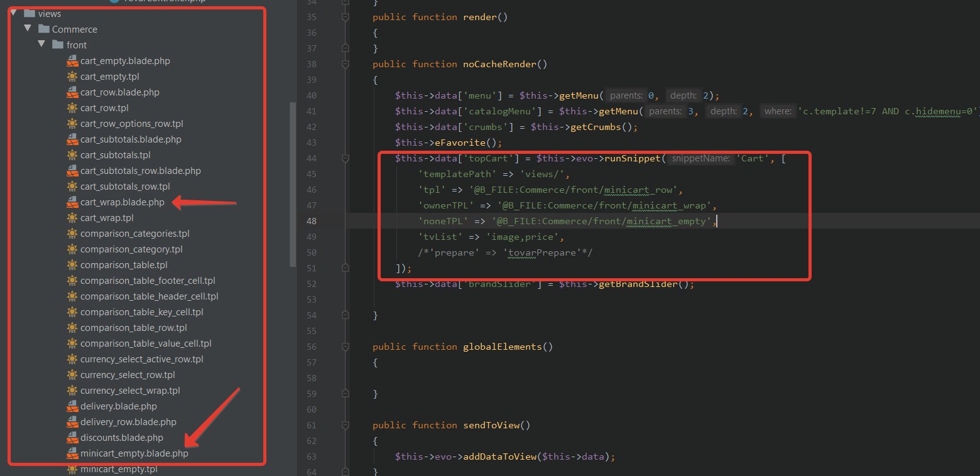
Task: Click the noCacheRender function name
Action: pyautogui.click(x=500, y=64)
